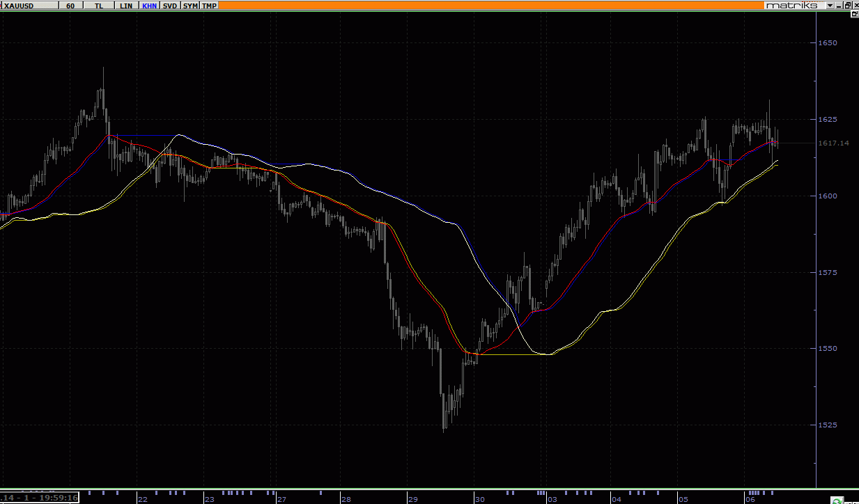The width and height of the screenshot is (859, 504).
Task: Select date marker 22 on time axis
Action: point(143,500)
